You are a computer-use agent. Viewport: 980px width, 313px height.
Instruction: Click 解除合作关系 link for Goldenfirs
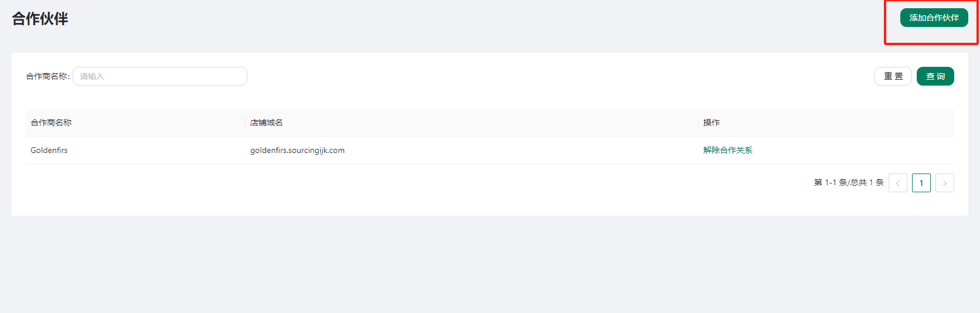click(x=727, y=150)
